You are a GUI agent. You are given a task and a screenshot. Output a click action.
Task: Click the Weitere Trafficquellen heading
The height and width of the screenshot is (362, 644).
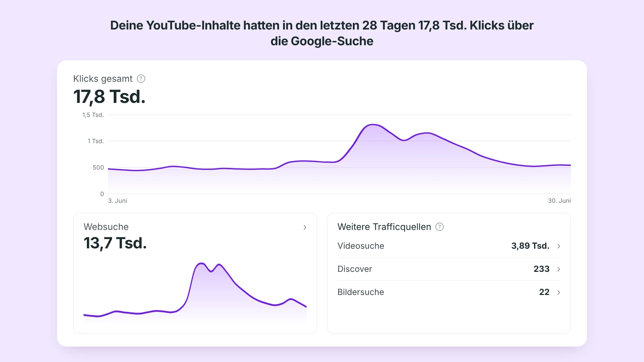point(384,227)
